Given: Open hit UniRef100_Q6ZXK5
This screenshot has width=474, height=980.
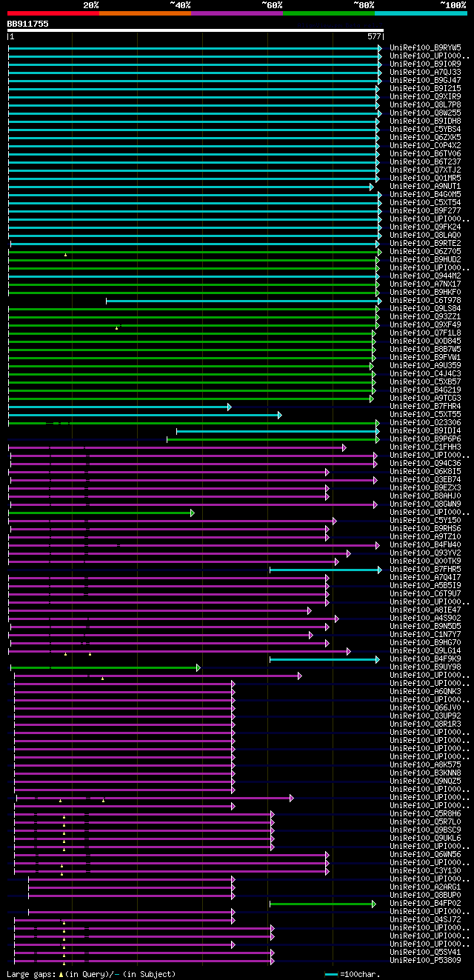Looking at the screenshot, I should (425, 137).
